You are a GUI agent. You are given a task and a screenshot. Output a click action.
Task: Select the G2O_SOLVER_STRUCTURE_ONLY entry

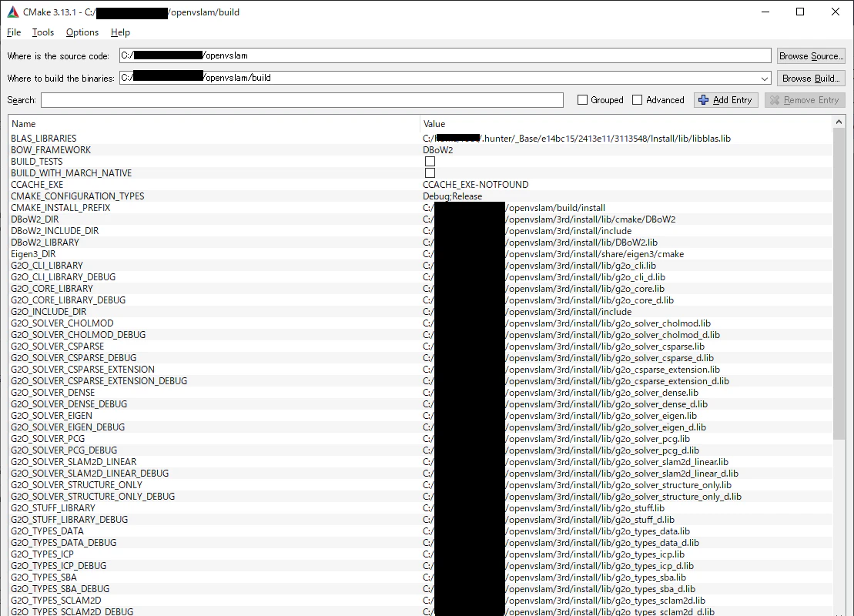[77, 485]
